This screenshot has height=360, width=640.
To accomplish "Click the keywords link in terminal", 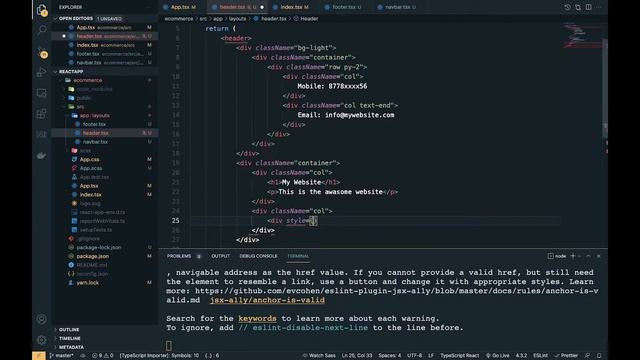I will tap(257, 318).
